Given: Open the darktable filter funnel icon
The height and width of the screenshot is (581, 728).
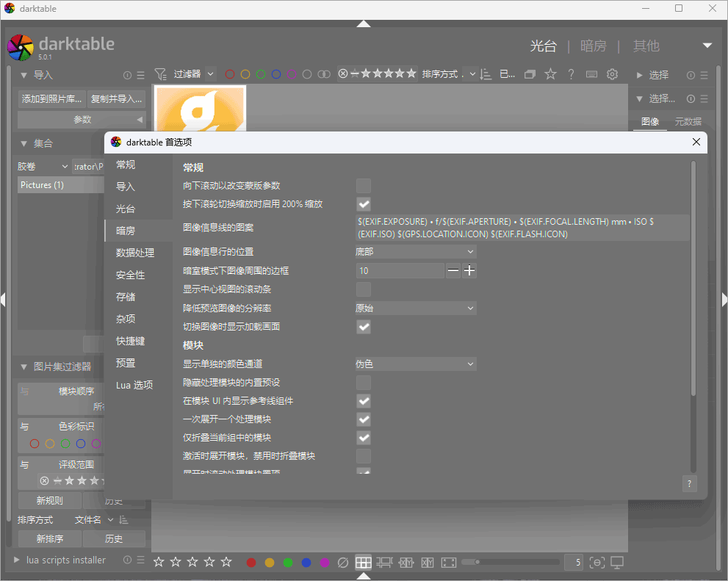Looking at the screenshot, I should pos(161,73).
